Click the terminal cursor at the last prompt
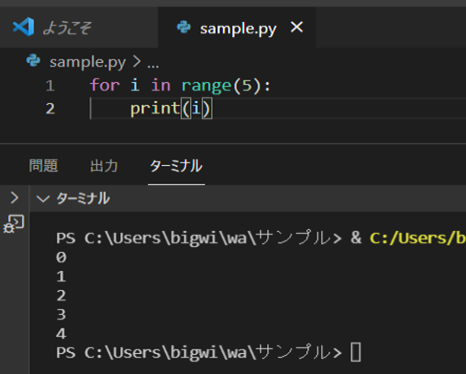This screenshot has width=466, height=374. coord(356,352)
